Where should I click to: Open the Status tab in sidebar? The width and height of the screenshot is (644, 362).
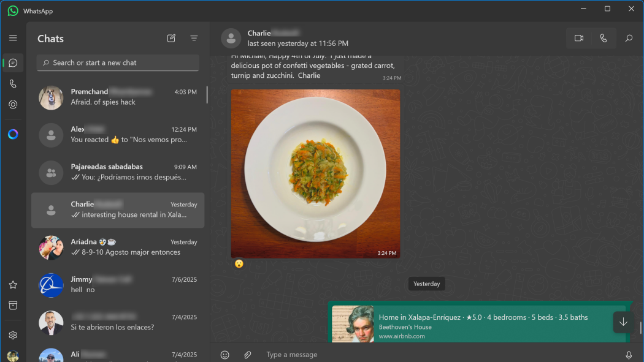tap(13, 105)
